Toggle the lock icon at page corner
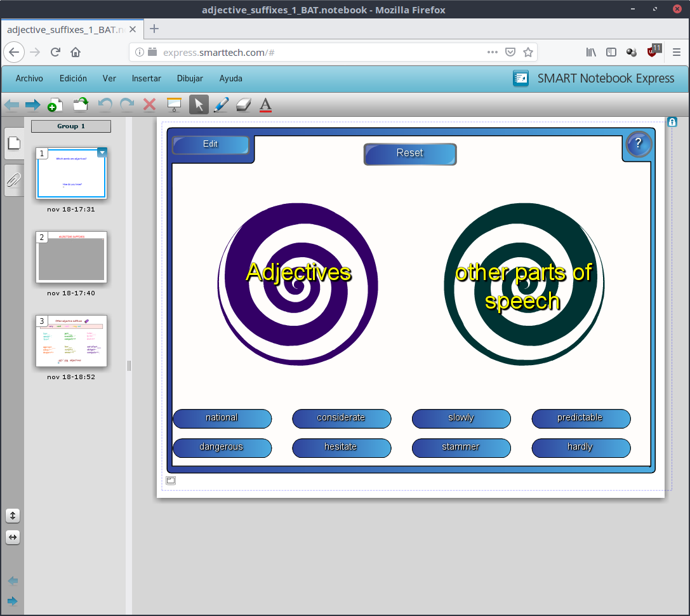This screenshot has height=616, width=690. (672, 121)
